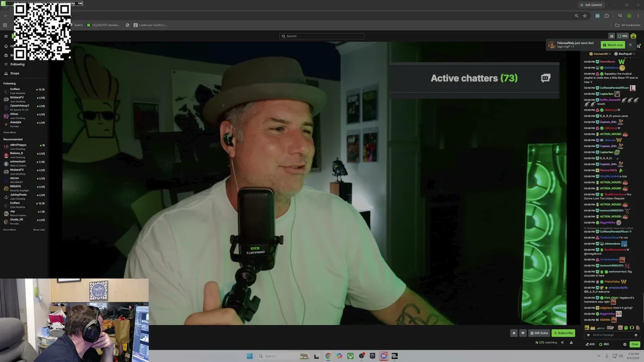The image size is (644, 362).
Task: Open the emote picker in chat input
Action: pyautogui.click(x=636, y=335)
